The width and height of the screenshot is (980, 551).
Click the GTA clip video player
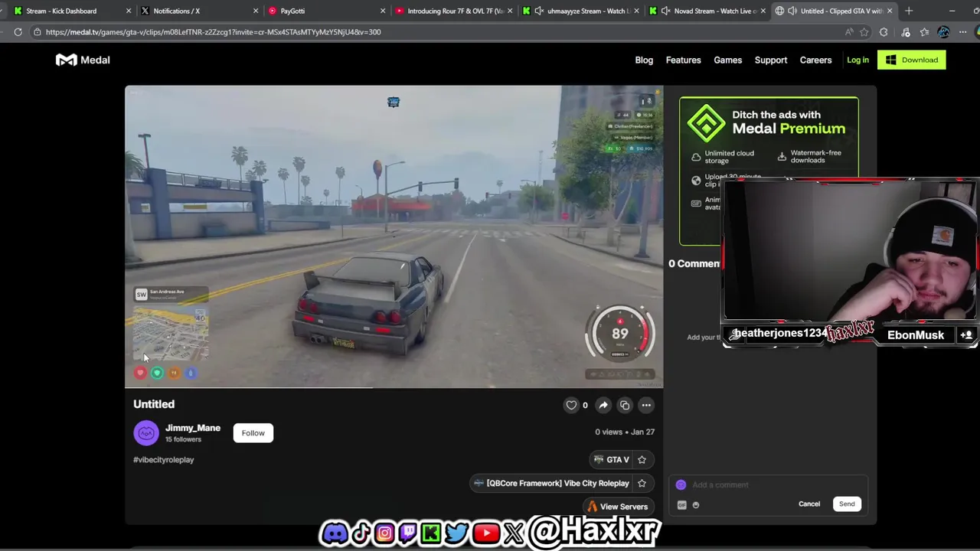pos(394,236)
